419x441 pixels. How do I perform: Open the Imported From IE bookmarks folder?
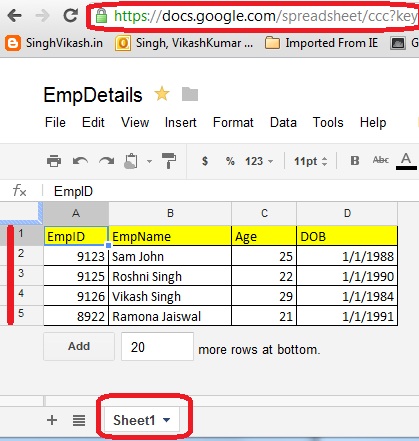click(x=321, y=43)
